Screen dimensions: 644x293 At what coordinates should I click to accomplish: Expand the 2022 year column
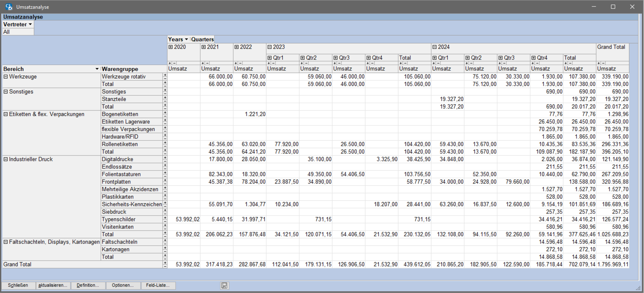point(236,47)
